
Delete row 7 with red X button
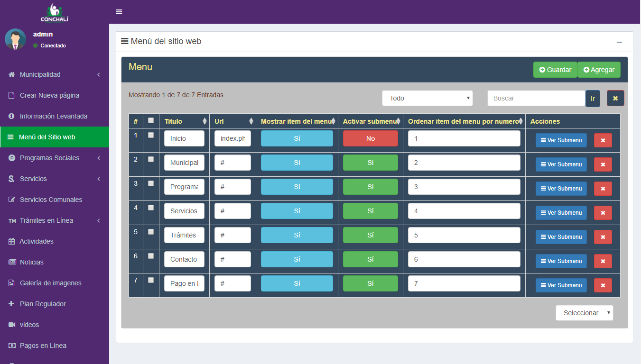[603, 285]
